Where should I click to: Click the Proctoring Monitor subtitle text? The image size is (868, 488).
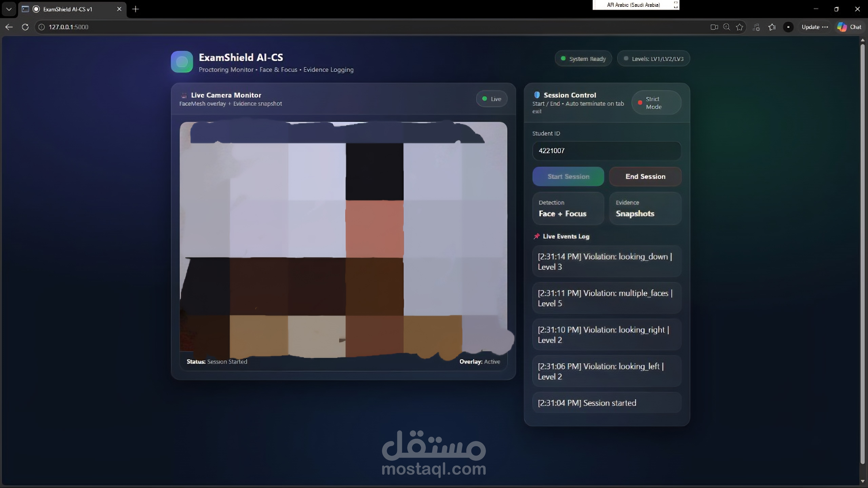tap(276, 69)
